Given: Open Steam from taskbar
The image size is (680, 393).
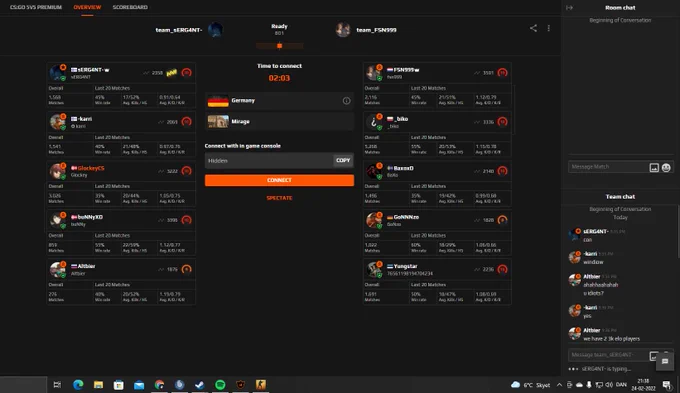Looking at the screenshot, I should tap(199, 385).
